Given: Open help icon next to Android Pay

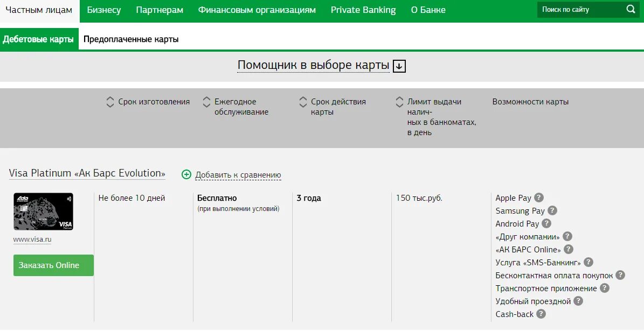Looking at the screenshot, I should 546,223.
